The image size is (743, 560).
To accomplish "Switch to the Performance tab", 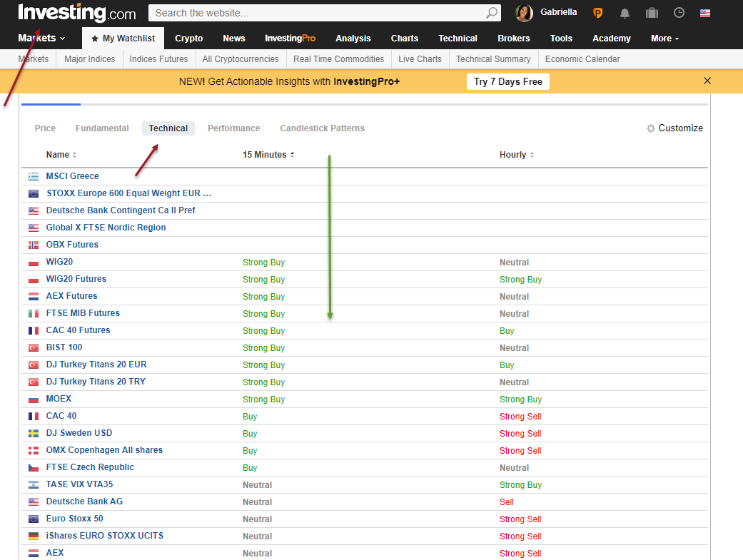I will tap(233, 128).
